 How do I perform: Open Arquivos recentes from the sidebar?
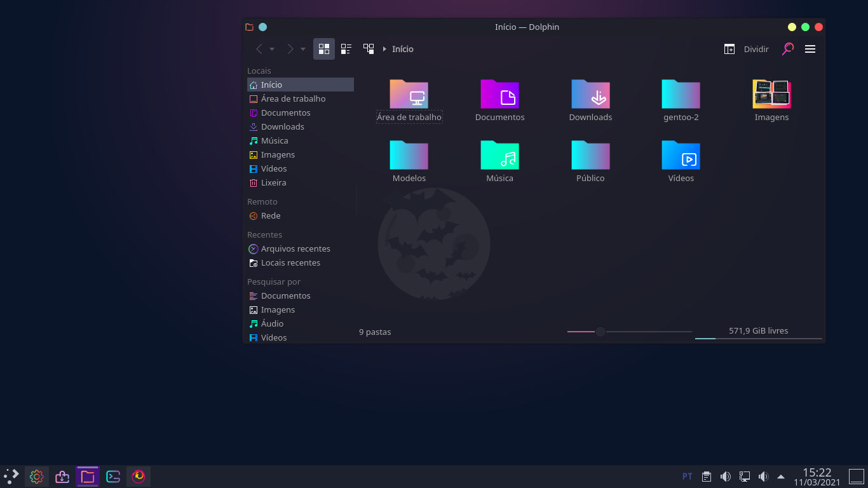295,248
